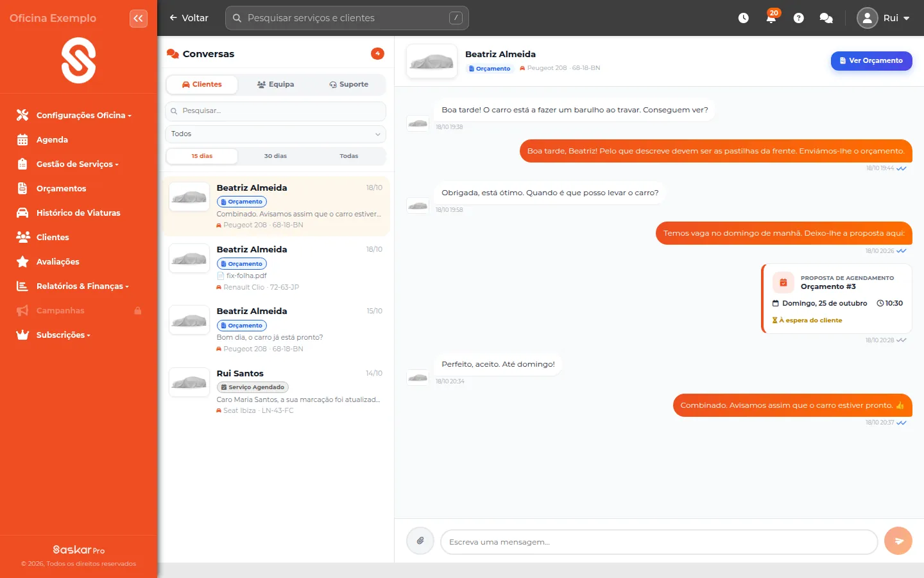Switch to the Clientes conversations tab
924x578 pixels.
[202, 84]
